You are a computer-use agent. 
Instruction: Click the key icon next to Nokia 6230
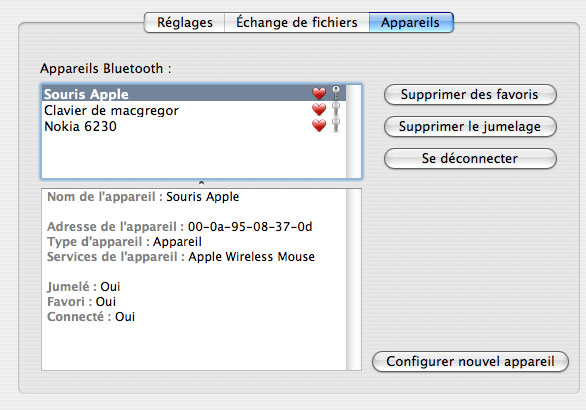(x=336, y=125)
